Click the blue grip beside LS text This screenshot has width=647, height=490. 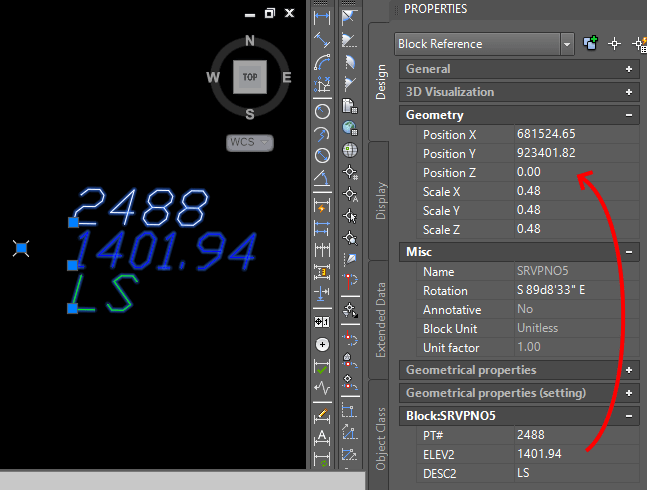(x=73, y=309)
